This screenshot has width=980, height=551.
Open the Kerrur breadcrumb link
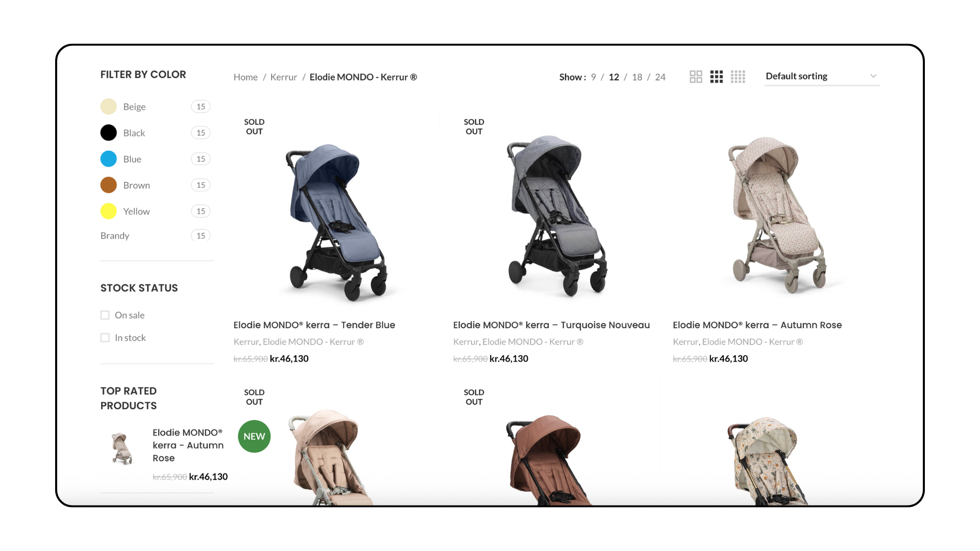(x=283, y=77)
